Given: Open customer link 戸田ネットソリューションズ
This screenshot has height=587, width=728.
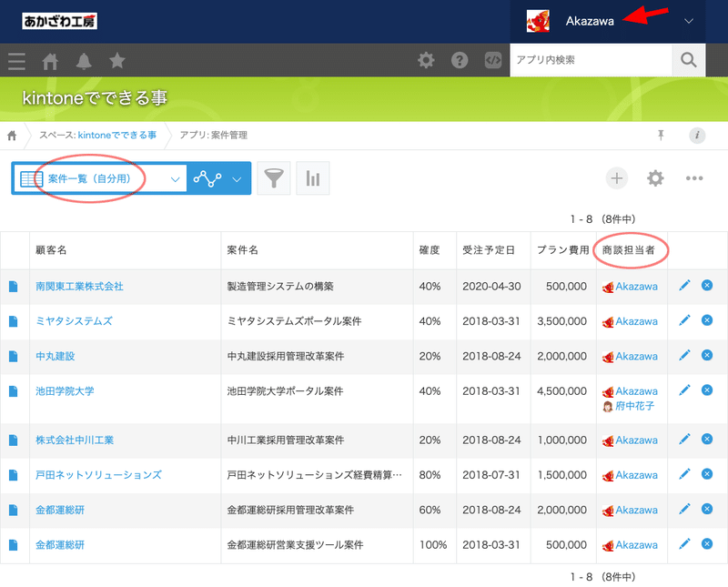Looking at the screenshot, I should (98, 475).
